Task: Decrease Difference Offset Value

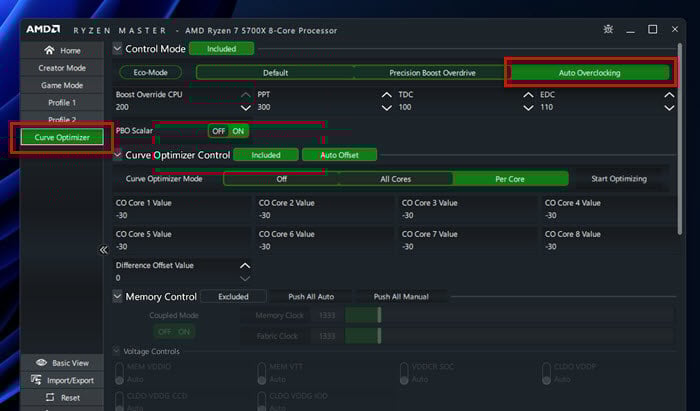Action: tap(245, 278)
